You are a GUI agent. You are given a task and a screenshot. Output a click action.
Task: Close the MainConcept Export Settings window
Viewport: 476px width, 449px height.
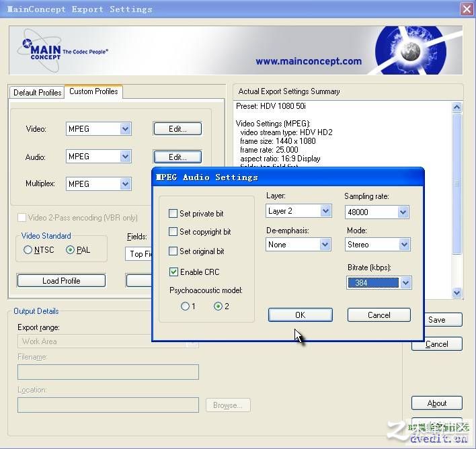[467, 9]
